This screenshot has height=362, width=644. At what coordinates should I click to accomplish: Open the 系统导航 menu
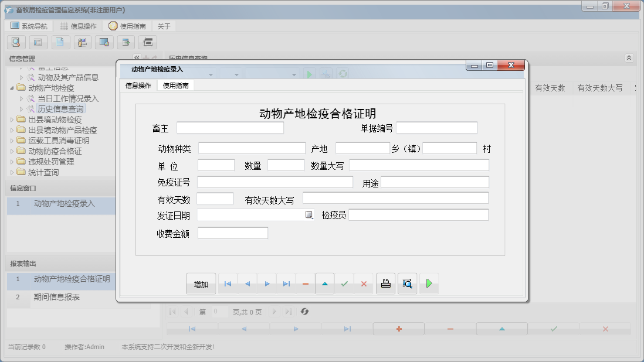(x=29, y=26)
